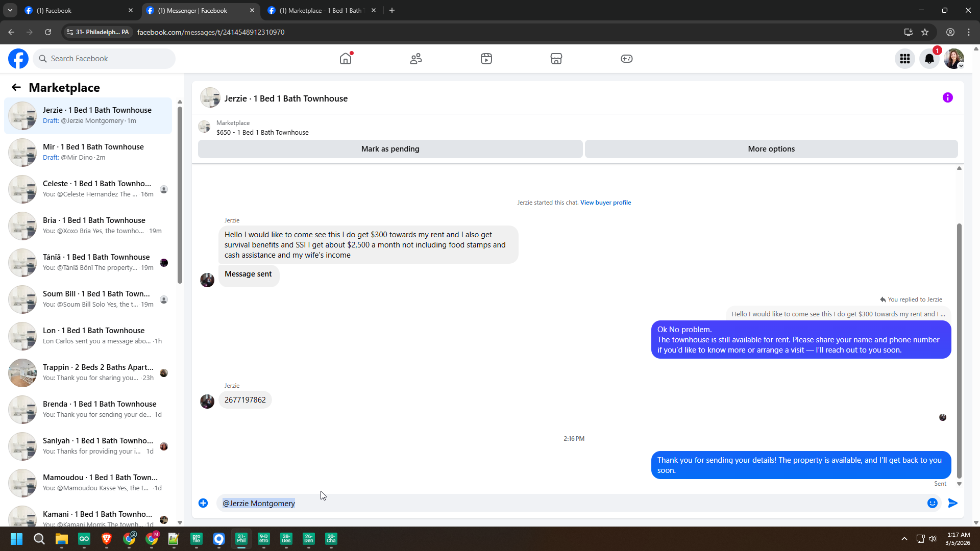This screenshot has height=551, width=980.
Task: Click the quoted reply preview of Jerzie's message
Action: click(838, 314)
